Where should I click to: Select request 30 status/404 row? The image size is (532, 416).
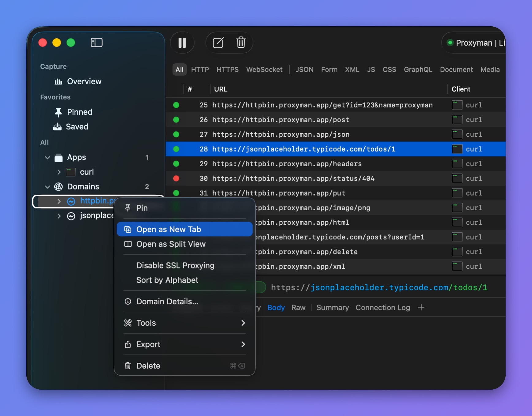336,178
